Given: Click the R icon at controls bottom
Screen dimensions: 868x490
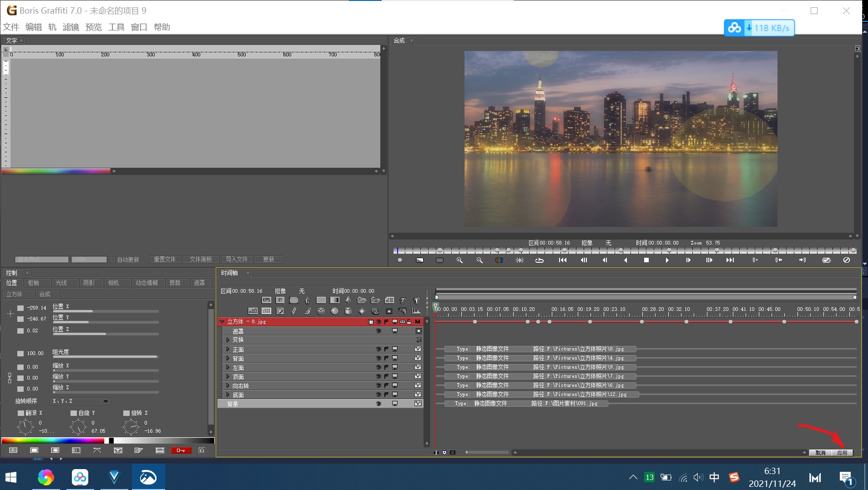Looking at the screenshot, I should coord(13,450).
